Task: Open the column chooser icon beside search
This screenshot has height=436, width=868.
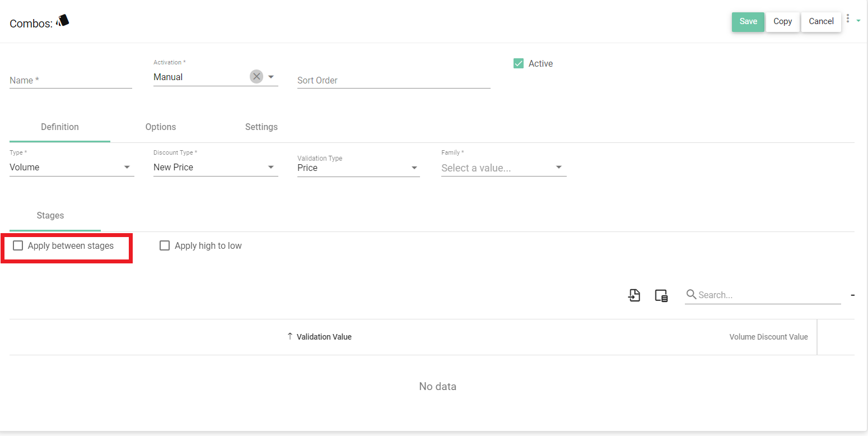Action: (661, 295)
